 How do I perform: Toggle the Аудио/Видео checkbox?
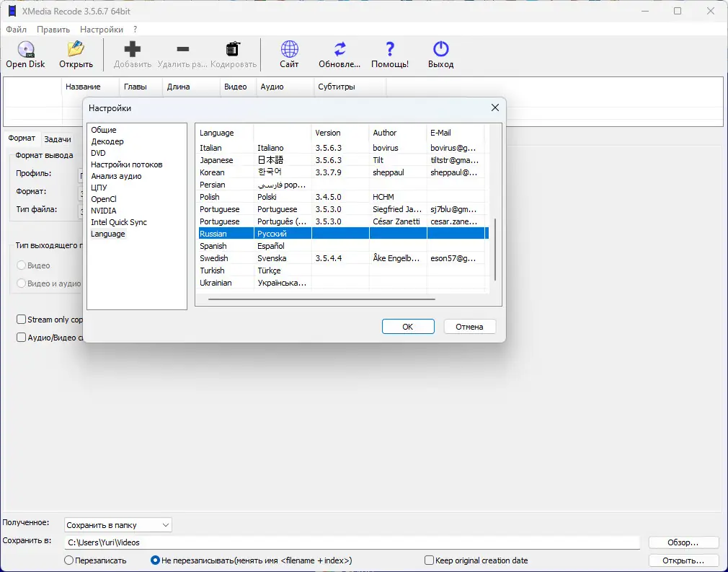pyautogui.click(x=21, y=338)
